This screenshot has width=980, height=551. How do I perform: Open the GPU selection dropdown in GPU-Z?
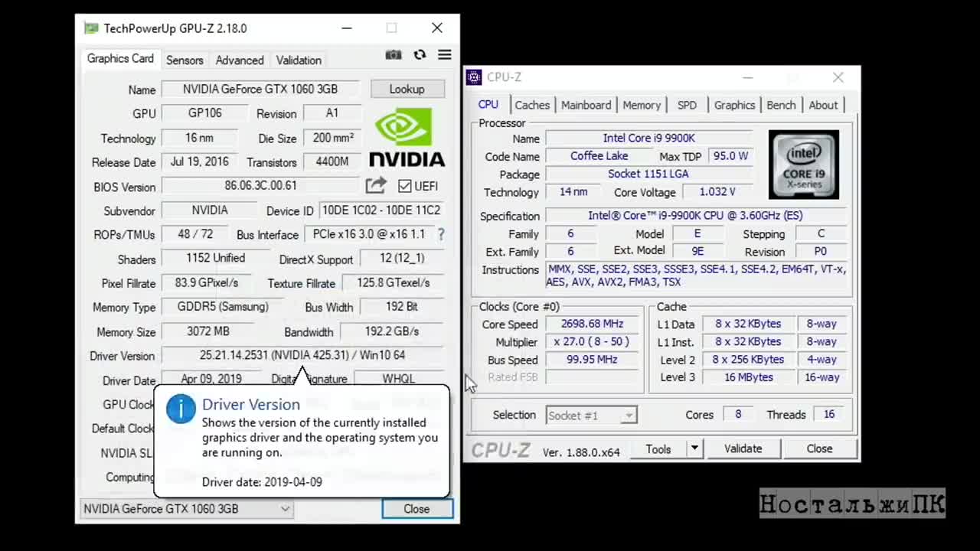tap(186, 509)
